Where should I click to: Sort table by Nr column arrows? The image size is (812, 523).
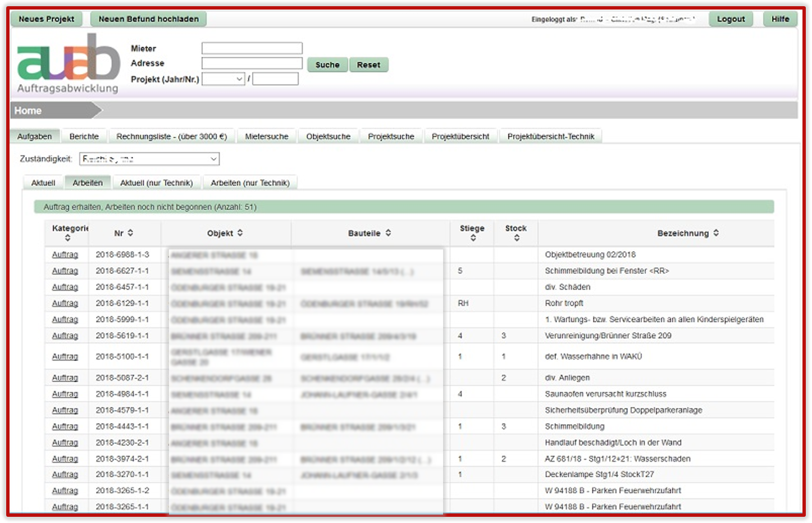pyautogui.click(x=130, y=233)
